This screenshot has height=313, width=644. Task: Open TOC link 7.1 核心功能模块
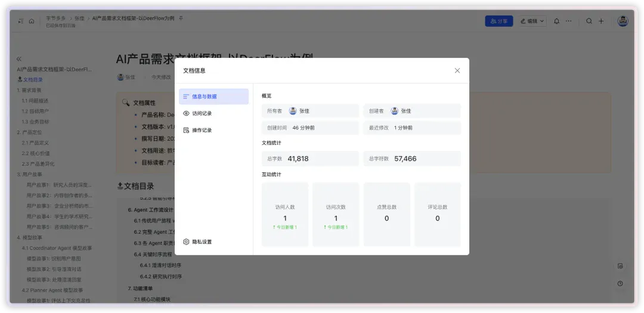point(152,299)
